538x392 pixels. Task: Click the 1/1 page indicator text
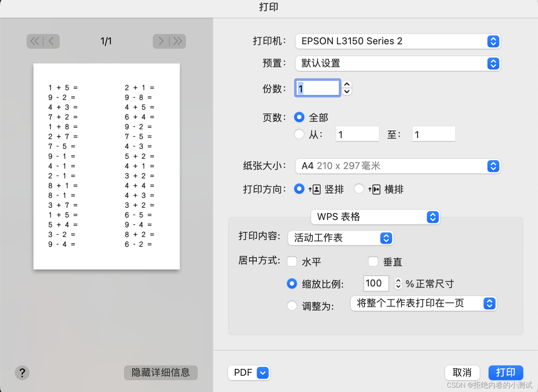106,41
